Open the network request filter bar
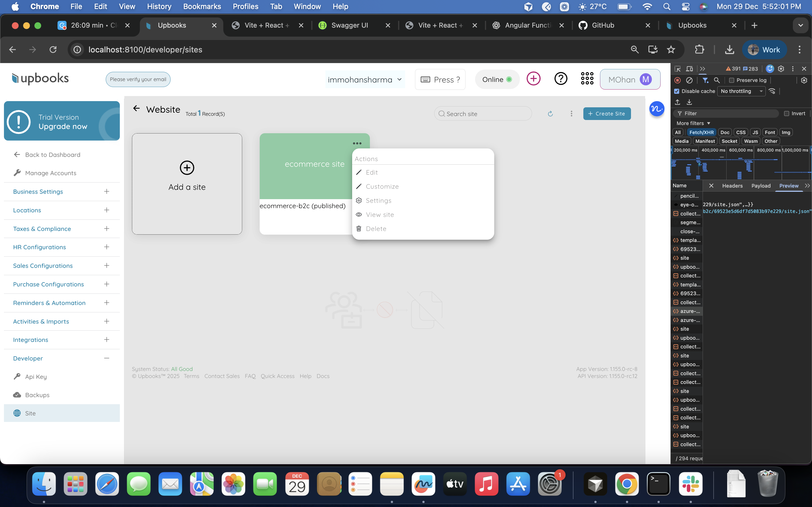Viewport: 812px width, 507px height. coord(705,80)
